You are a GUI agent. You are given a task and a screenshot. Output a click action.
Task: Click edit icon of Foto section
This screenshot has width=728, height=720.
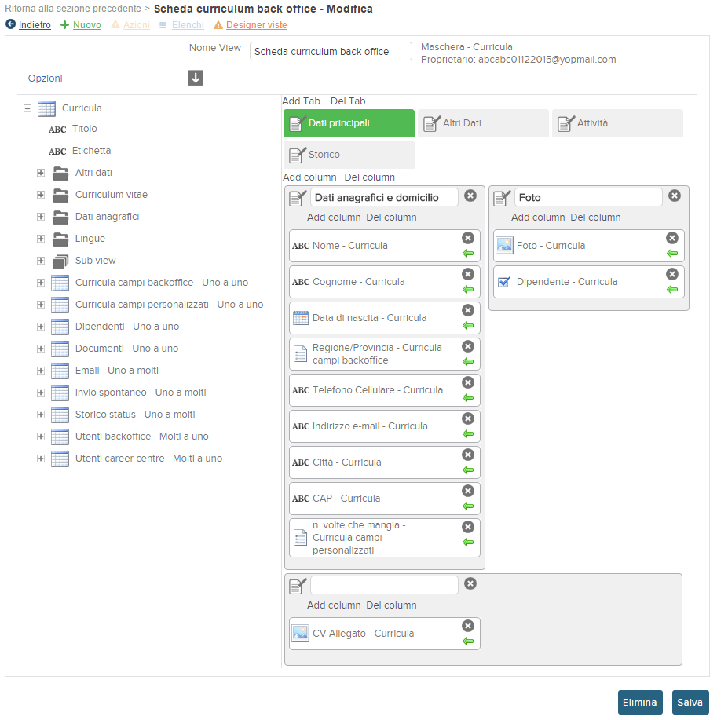tap(502, 198)
